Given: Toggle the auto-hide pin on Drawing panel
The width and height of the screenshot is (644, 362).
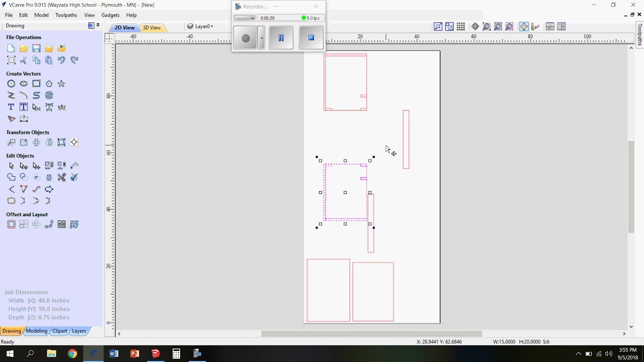Looking at the screenshot, I should pos(98,25).
